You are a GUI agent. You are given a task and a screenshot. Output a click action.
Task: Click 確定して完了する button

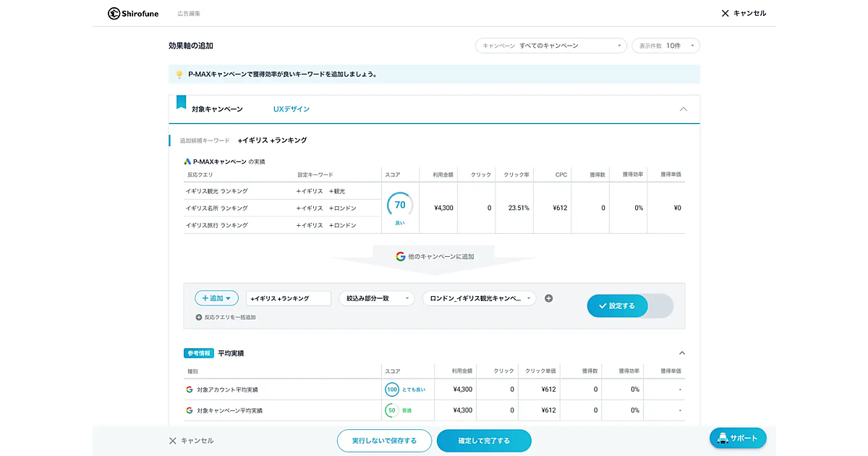pyautogui.click(x=484, y=441)
